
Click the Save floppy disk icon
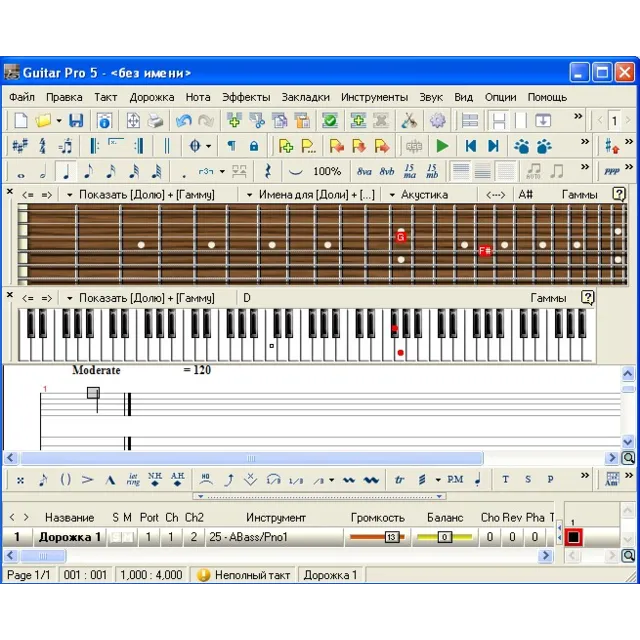[76, 121]
